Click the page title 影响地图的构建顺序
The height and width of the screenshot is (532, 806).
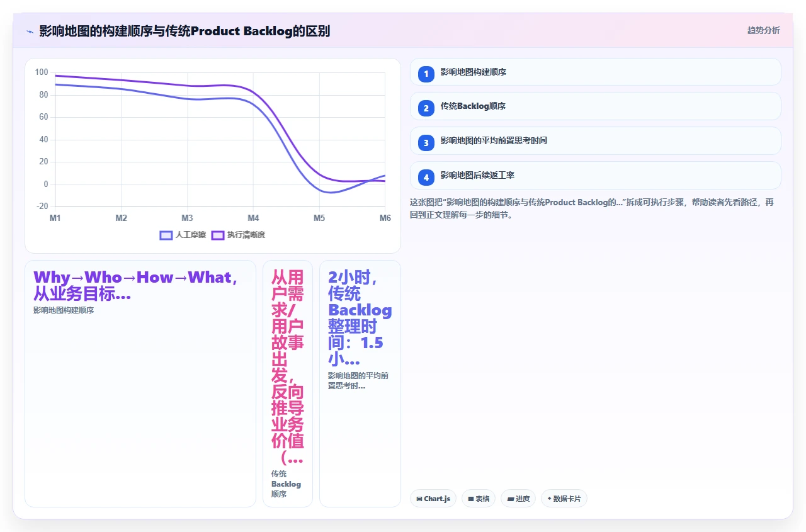184,31
